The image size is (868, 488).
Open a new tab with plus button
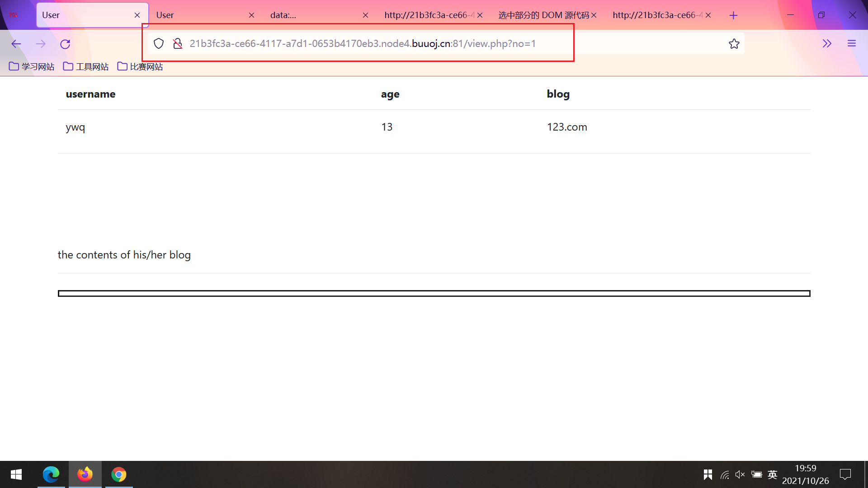(x=733, y=15)
